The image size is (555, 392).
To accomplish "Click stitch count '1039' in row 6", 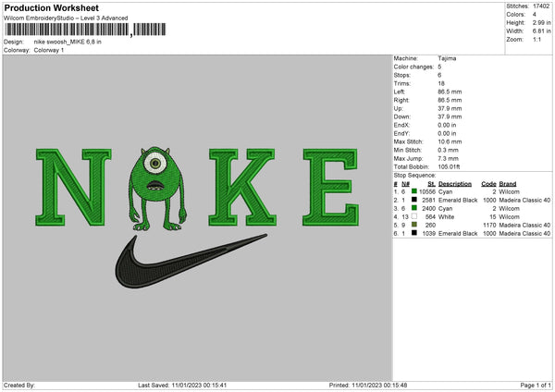I will point(428,234).
